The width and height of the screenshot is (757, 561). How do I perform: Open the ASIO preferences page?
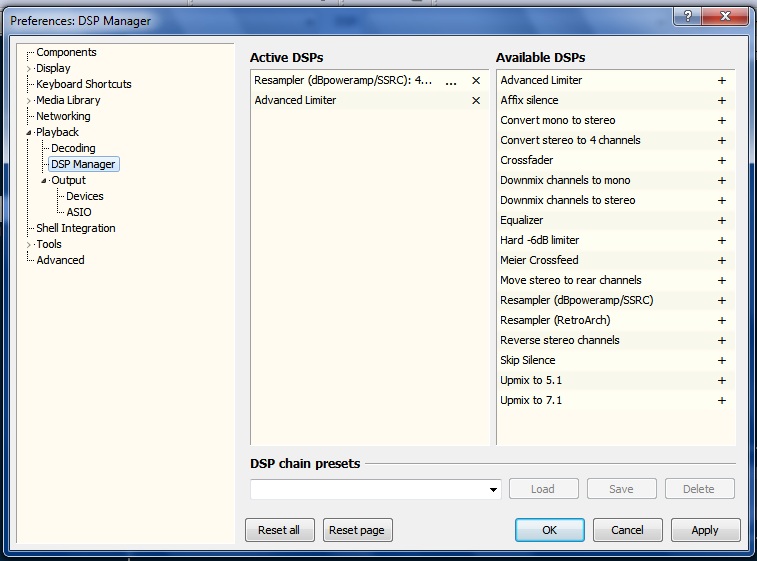pos(79,212)
